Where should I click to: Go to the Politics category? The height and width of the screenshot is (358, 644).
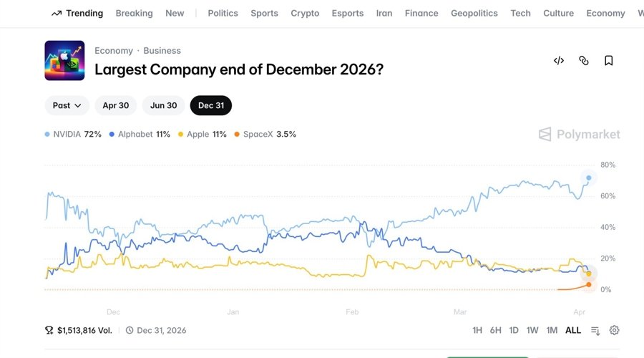pos(223,13)
